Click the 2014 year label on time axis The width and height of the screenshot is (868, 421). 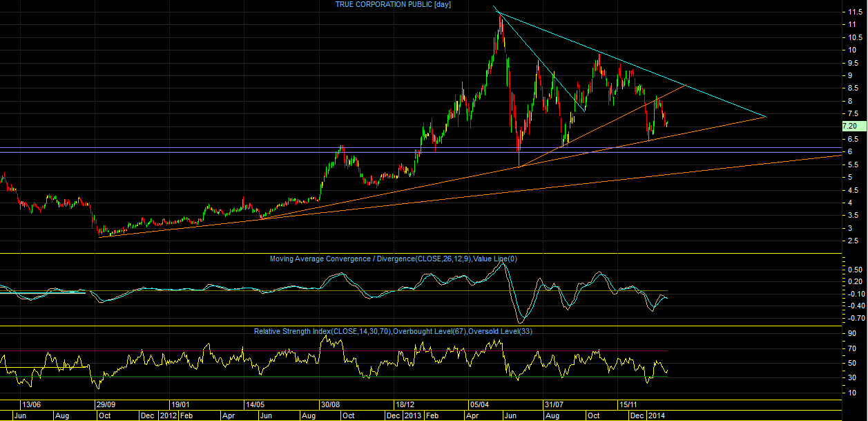point(656,416)
